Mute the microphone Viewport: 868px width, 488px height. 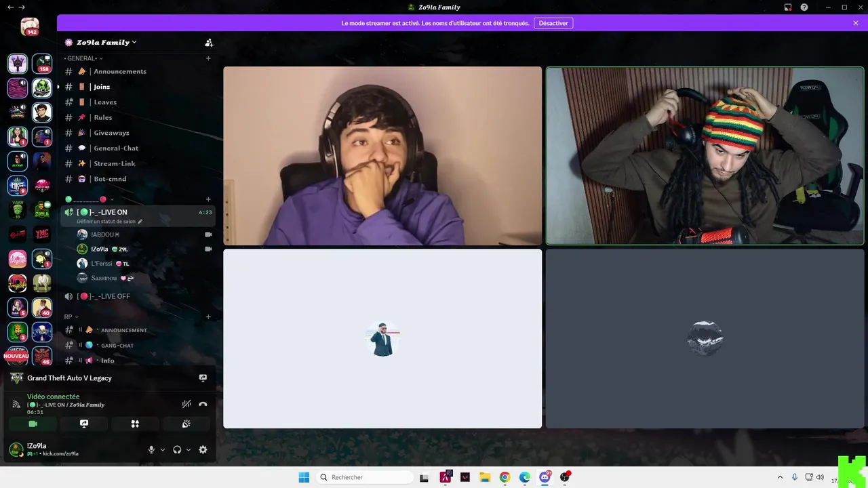tap(151, 449)
